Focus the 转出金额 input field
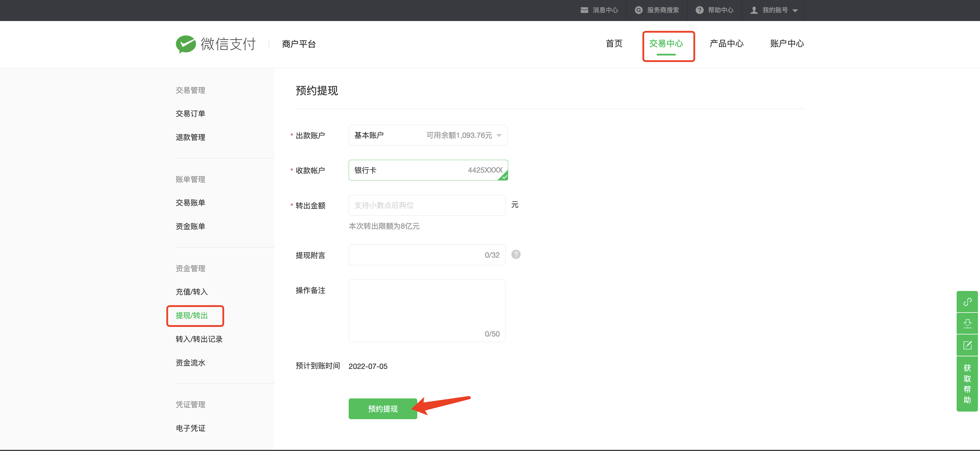This screenshot has width=980, height=451. pos(426,205)
